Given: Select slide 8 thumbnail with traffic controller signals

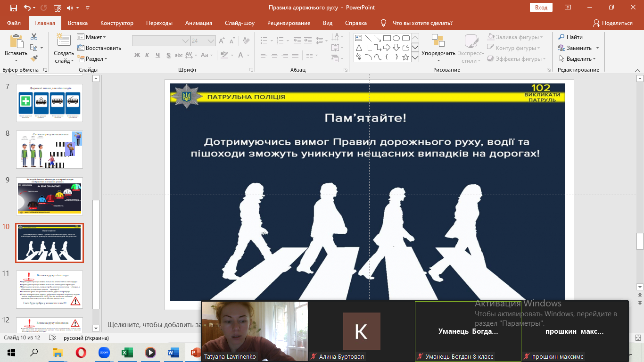Looking at the screenshot, I should pyautogui.click(x=50, y=149).
